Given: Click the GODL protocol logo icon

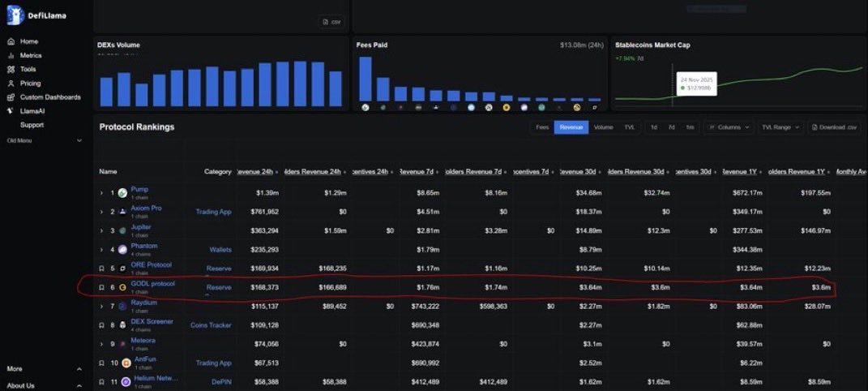Looking at the screenshot, I should [x=122, y=287].
